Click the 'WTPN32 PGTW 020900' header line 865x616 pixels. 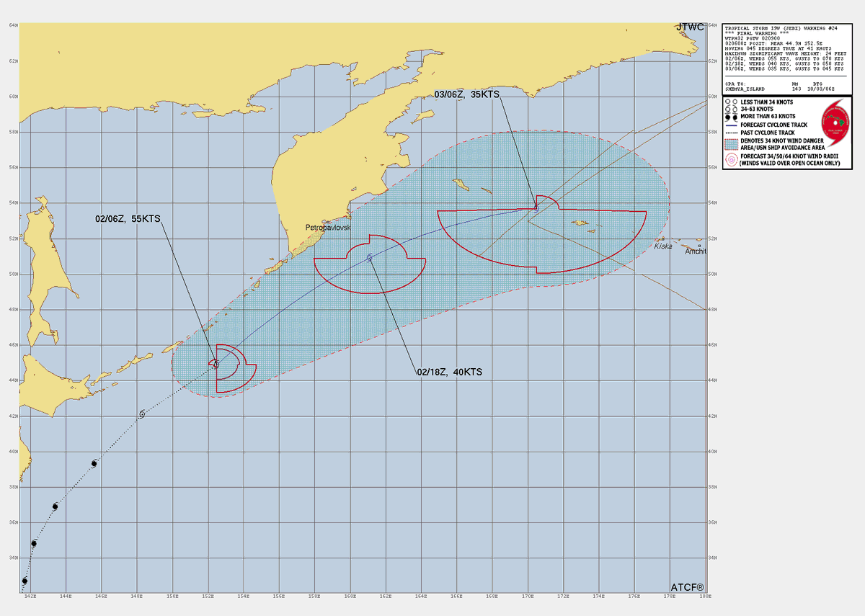point(753,39)
